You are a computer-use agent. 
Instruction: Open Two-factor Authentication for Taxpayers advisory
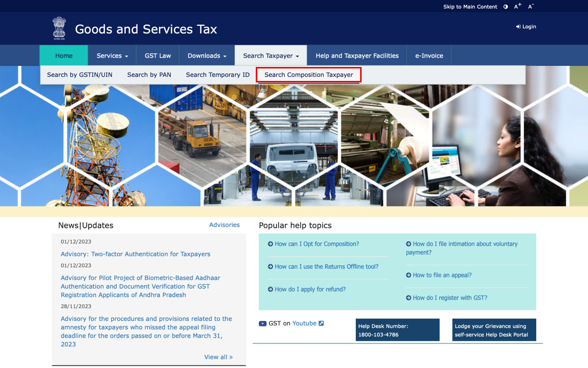[x=136, y=254]
